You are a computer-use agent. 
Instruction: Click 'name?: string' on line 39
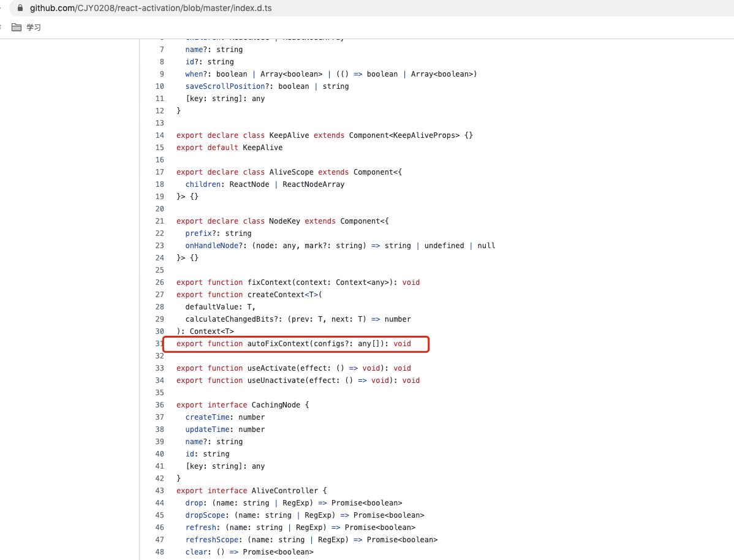(214, 442)
